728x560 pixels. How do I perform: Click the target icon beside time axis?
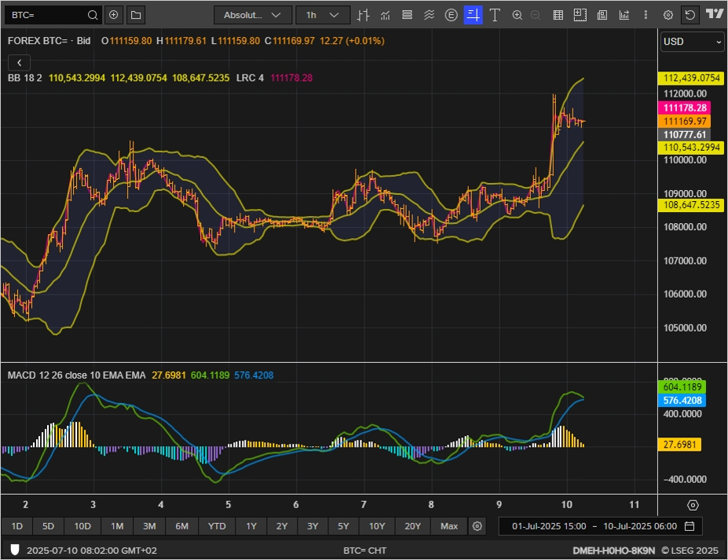click(x=693, y=505)
